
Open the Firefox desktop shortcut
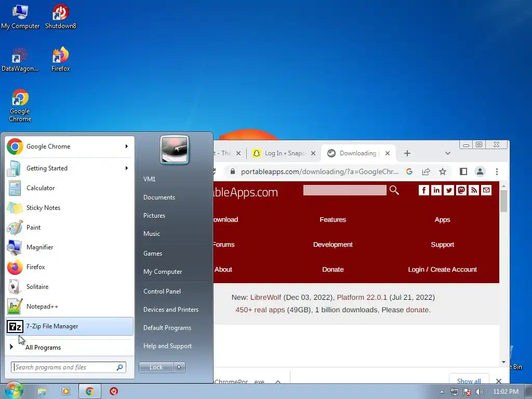[60, 60]
